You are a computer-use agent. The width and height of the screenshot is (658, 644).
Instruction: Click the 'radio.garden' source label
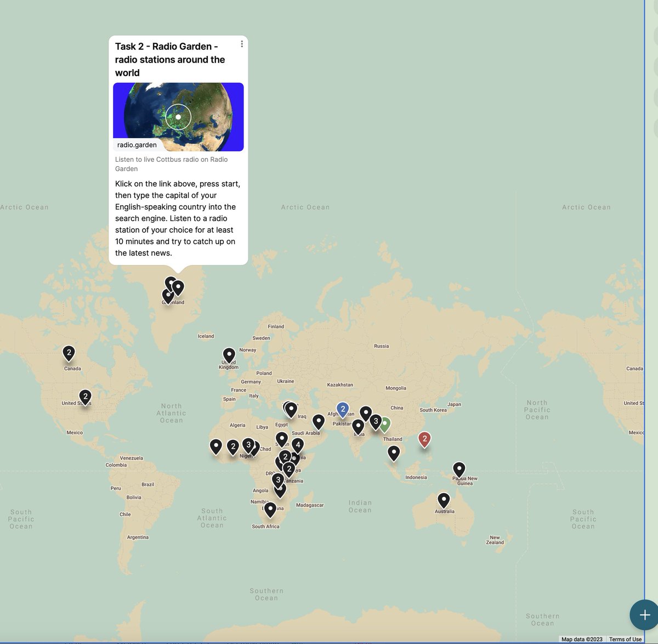click(x=137, y=145)
